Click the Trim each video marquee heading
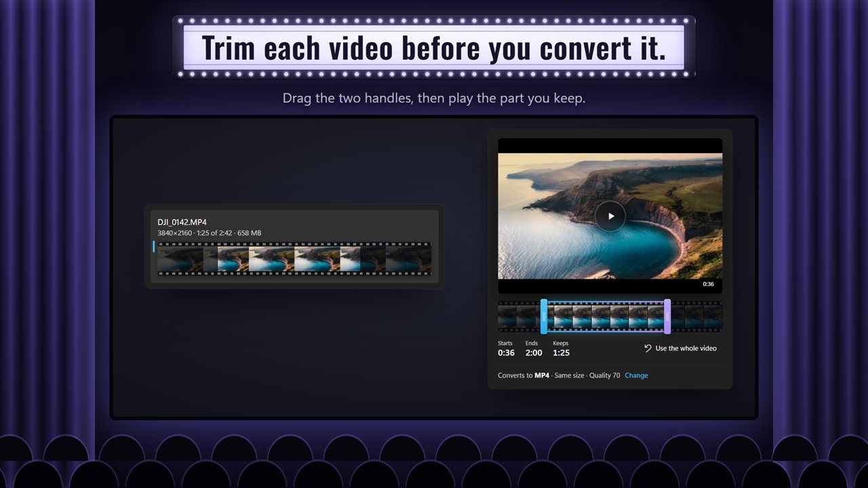868x488 pixels. click(434, 47)
